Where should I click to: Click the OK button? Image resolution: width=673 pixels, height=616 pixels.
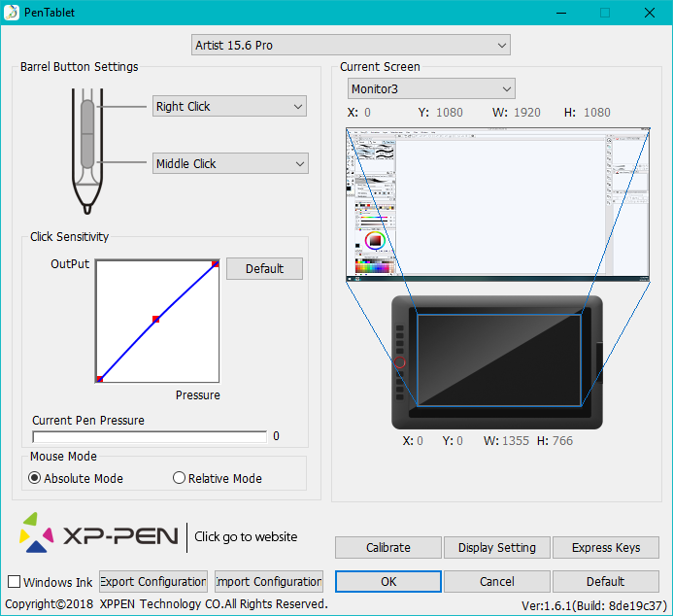388,582
